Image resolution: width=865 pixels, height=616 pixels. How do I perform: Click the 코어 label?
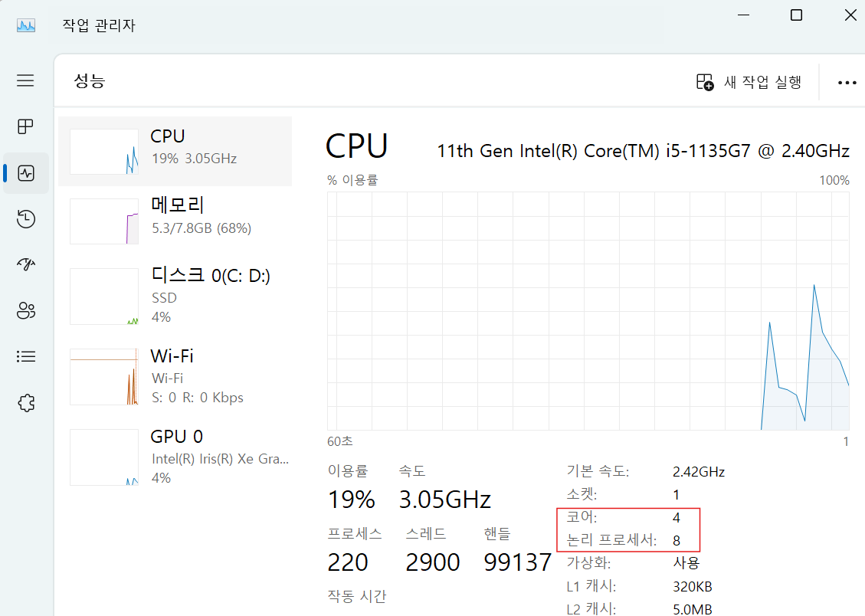[x=582, y=517]
